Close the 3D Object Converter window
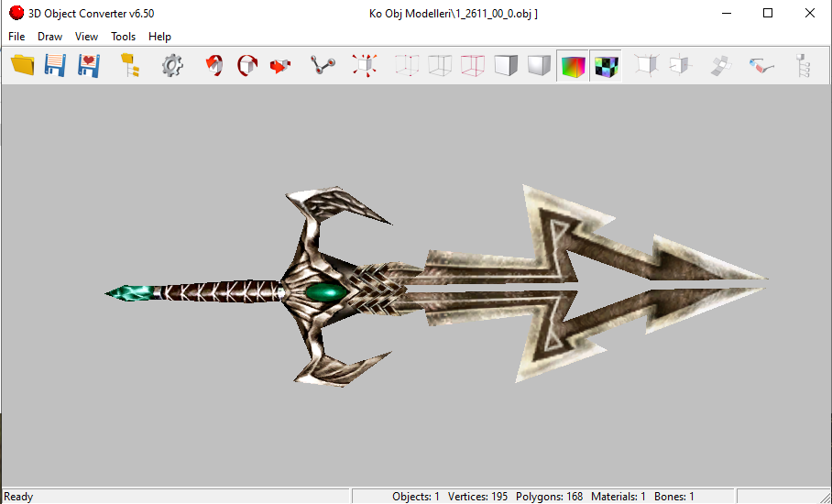Image resolution: width=832 pixels, height=504 pixels. [810, 13]
